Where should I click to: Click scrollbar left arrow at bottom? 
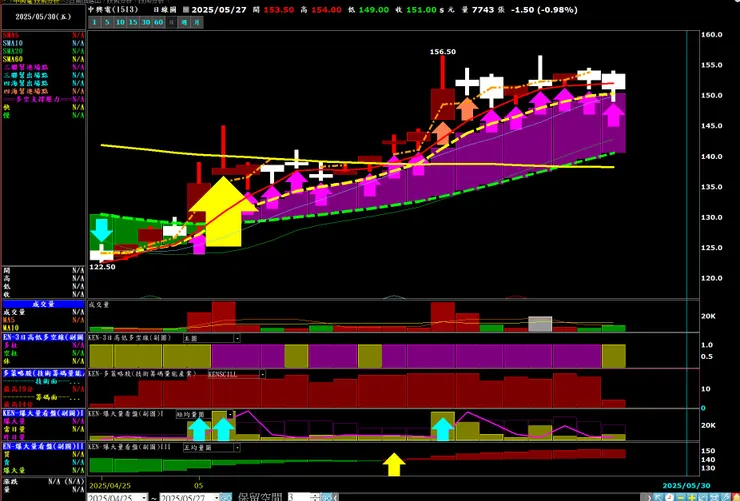(335, 498)
